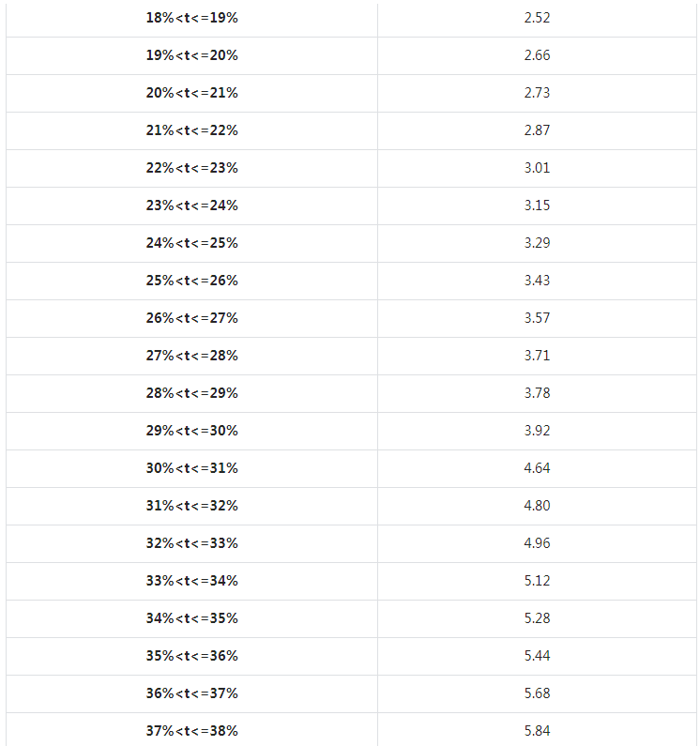The image size is (700, 746).
Task: Select the 35%<t<=36% row label
Action: click(192, 656)
